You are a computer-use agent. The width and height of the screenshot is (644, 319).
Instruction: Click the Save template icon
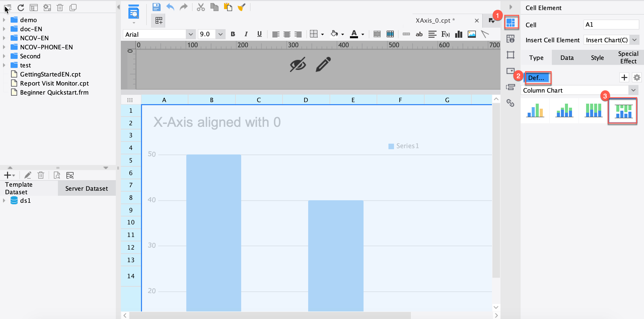pyautogui.click(x=156, y=7)
